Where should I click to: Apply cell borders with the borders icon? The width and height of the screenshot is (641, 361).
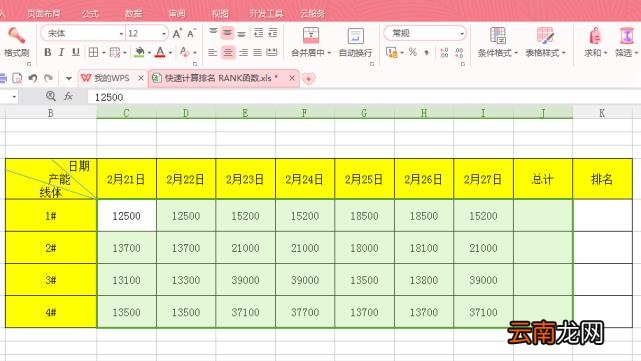pyautogui.click(x=94, y=52)
